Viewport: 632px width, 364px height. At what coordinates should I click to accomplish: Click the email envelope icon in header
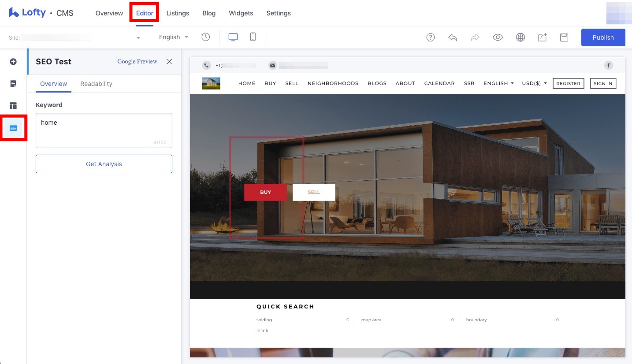pos(273,65)
